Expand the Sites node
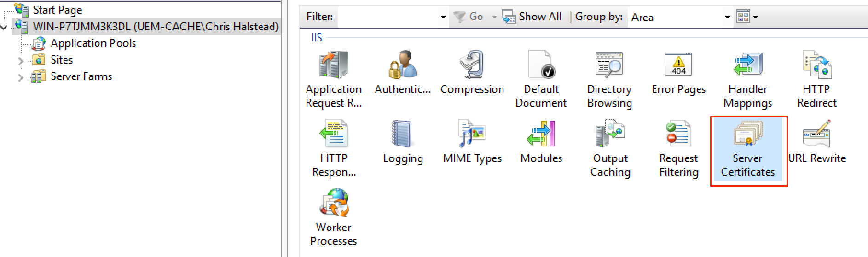This screenshot has height=257, width=868. click(21, 61)
